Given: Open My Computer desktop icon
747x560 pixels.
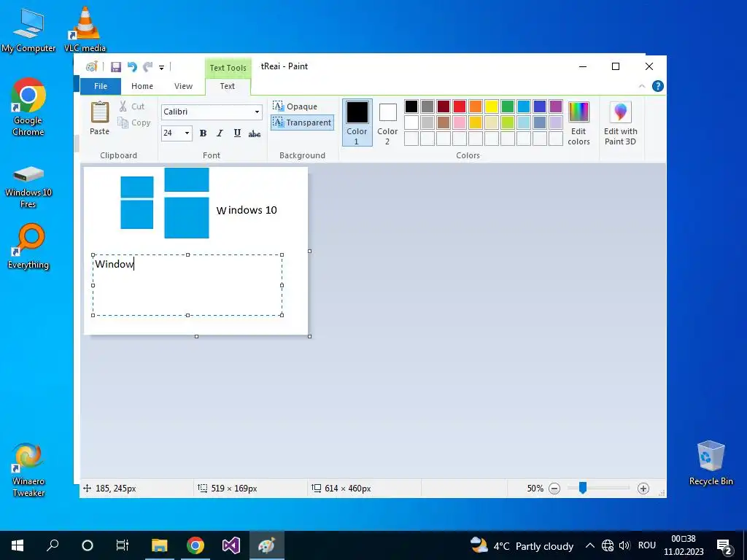Looking at the screenshot, I should pos(28,31).
